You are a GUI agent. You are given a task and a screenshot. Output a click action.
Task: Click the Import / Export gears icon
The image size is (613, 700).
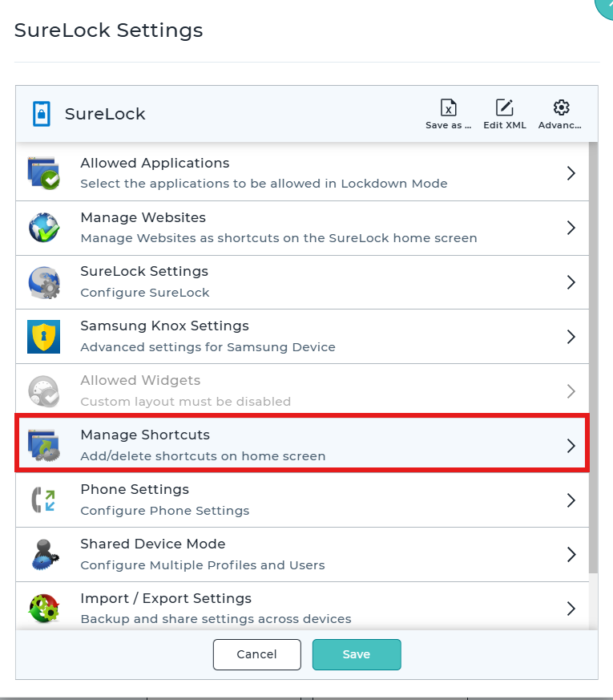44,608
